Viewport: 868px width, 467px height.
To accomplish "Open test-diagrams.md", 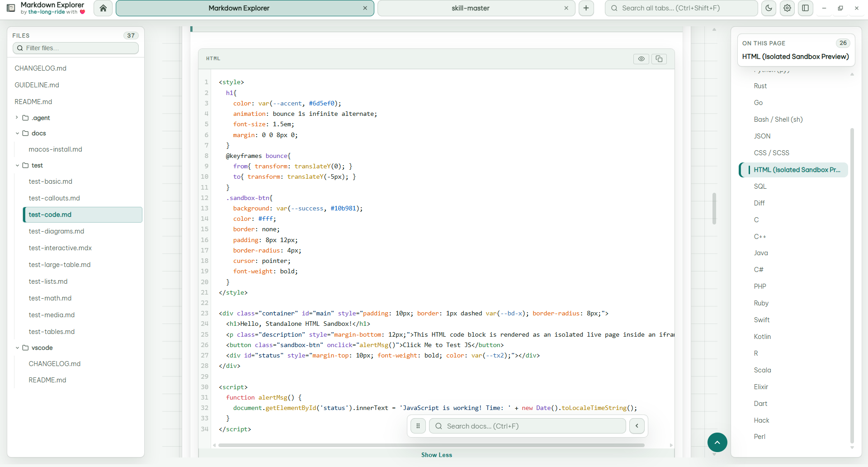I will 56,231.
